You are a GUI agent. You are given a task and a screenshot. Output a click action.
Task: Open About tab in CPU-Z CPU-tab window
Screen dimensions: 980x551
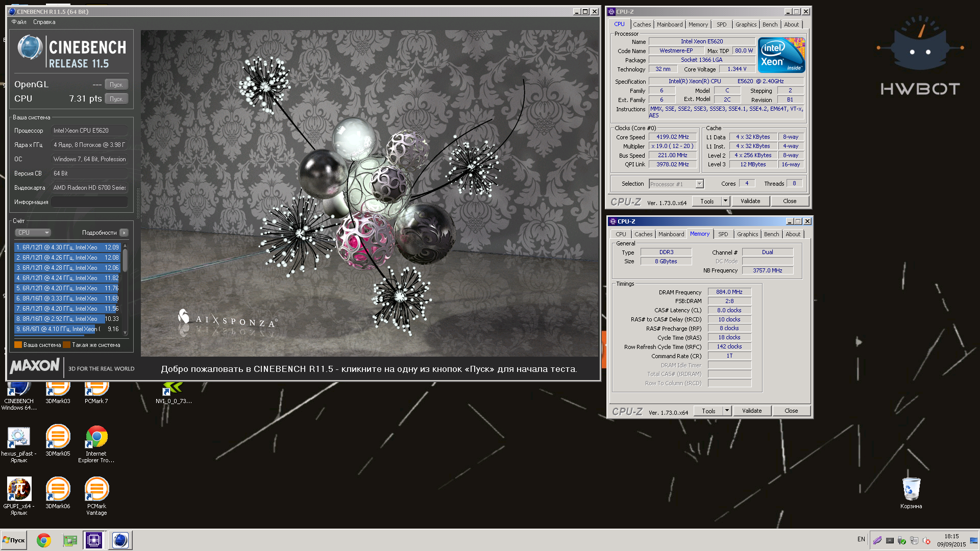pyautogui.click(x=792, y=24)
